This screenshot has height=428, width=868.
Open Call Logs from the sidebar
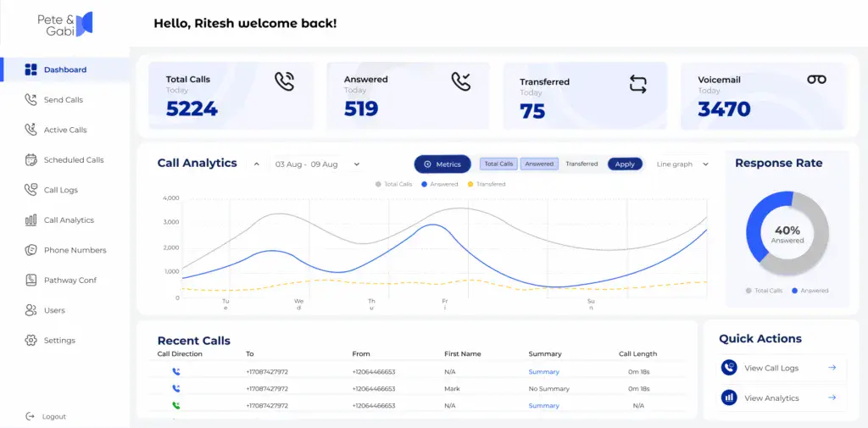coord(60,190)
